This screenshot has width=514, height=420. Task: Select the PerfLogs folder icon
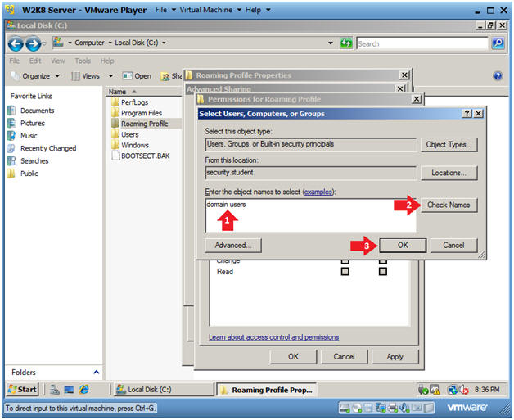tap(115, 102)
